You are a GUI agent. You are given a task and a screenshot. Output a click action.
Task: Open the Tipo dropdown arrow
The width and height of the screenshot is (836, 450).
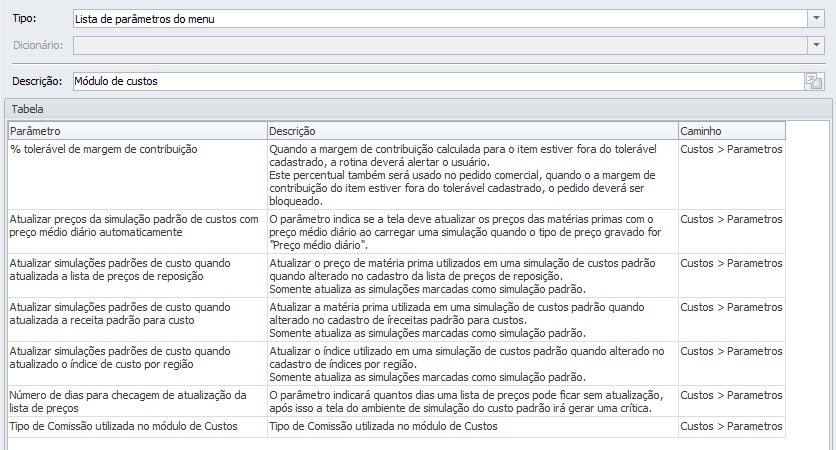pos(816,19)
